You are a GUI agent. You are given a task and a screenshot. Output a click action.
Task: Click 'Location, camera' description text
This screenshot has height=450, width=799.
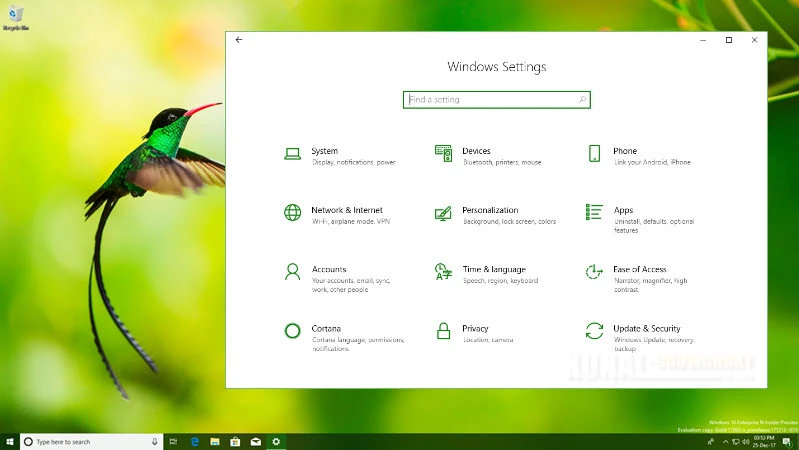point(488,339)
